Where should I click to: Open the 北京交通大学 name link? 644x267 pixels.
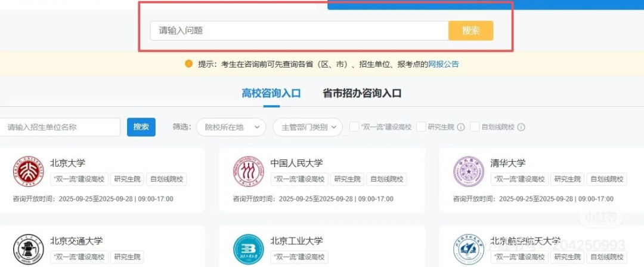[76, 241]
